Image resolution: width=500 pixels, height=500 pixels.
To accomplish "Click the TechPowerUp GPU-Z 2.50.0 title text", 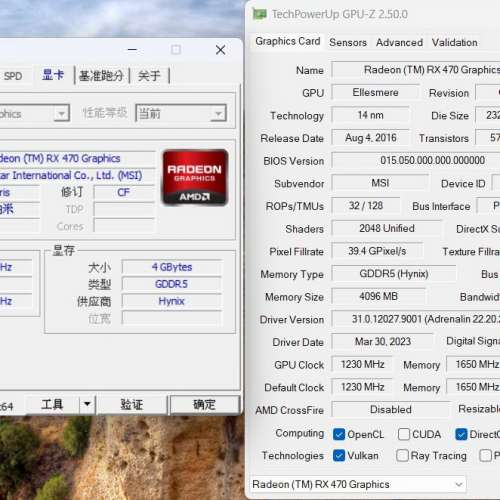I will (x=340, y=14).
